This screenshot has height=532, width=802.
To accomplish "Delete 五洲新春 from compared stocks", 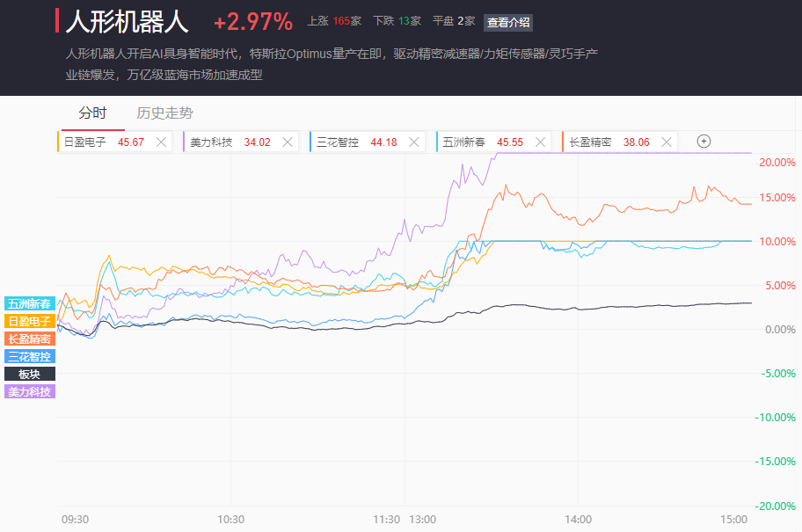I will pyautogui.click(x=541, y=142).
